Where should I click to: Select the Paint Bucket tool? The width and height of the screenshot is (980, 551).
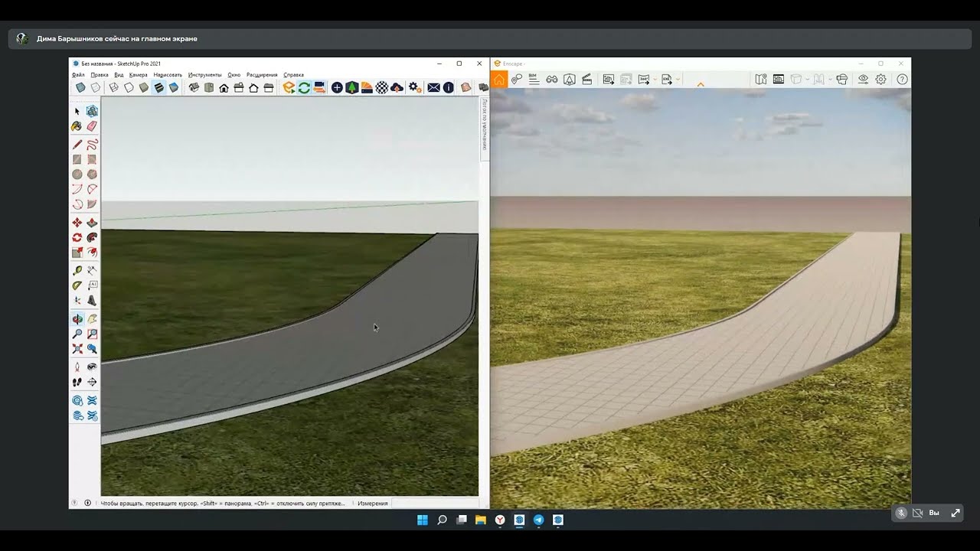[77, 126]
